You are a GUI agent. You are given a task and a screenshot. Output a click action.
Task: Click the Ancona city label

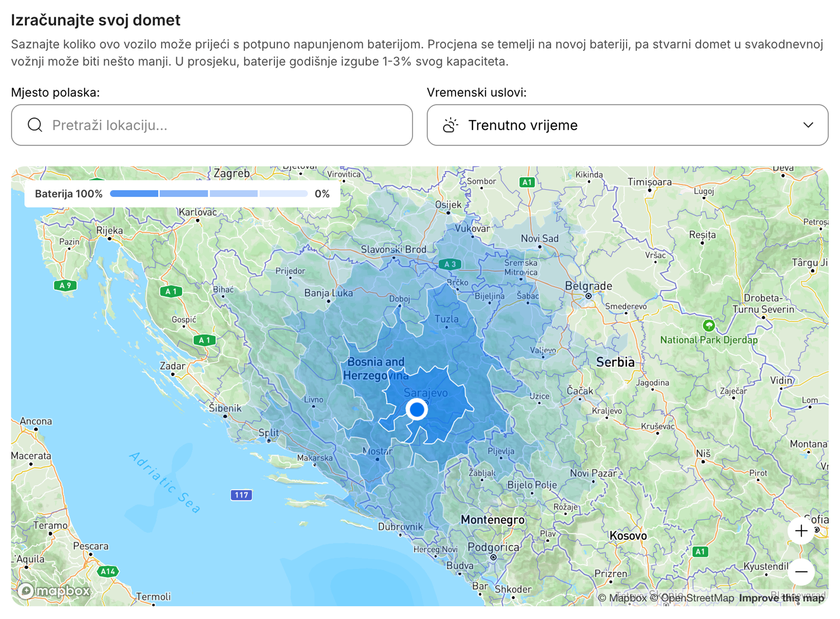[x=36, y=421]
